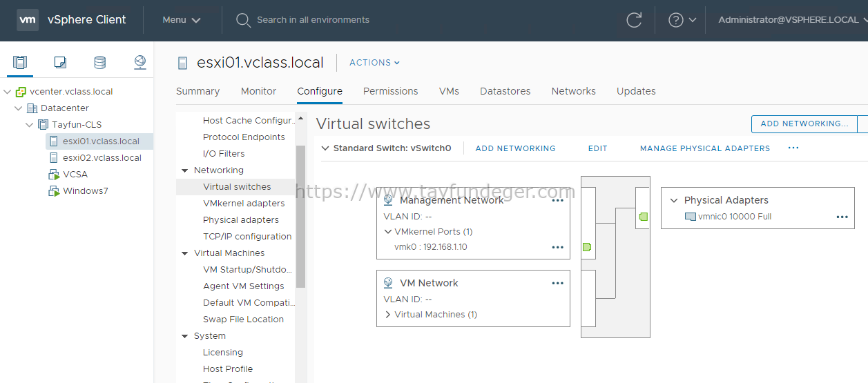
Task: Click the Windows7 virtual machine icon
Action: 54,191
